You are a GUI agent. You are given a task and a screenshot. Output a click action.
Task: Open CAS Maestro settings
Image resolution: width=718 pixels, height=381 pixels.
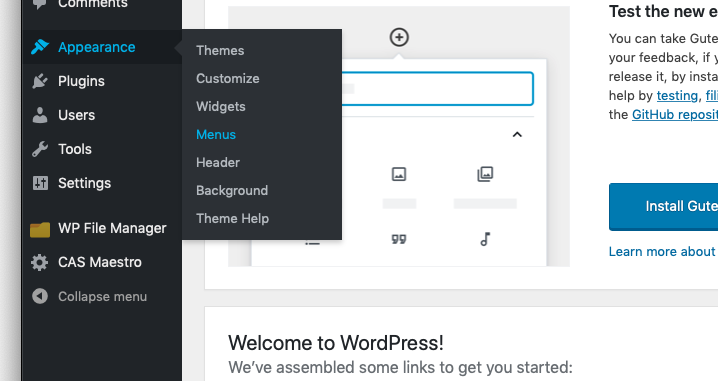(102, 262)
